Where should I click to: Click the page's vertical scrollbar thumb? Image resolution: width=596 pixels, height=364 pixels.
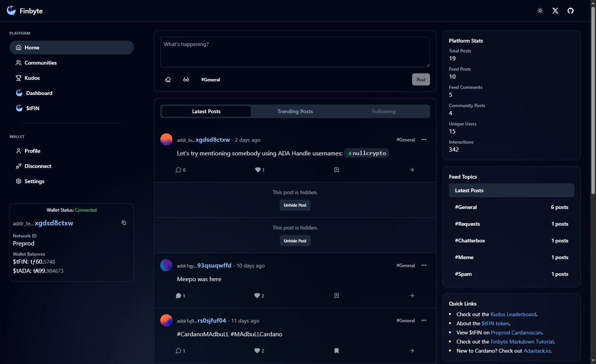tap(593, 99)
